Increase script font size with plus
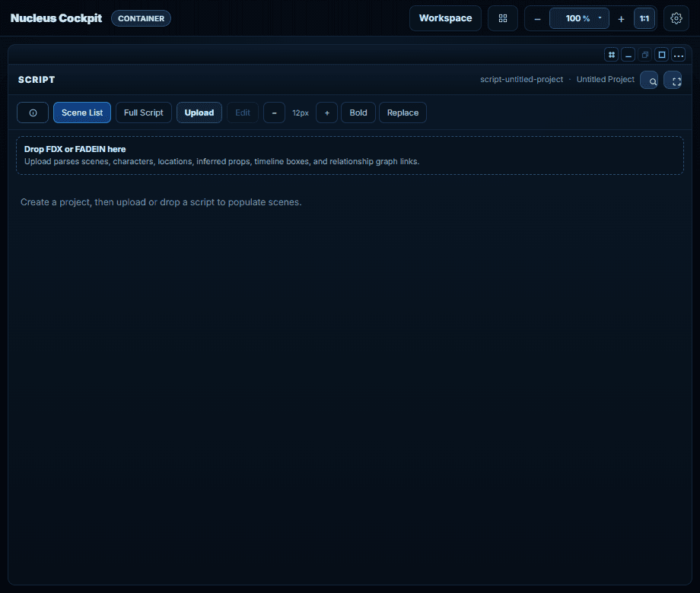This screenshot has height=593, width=700. 326,113
